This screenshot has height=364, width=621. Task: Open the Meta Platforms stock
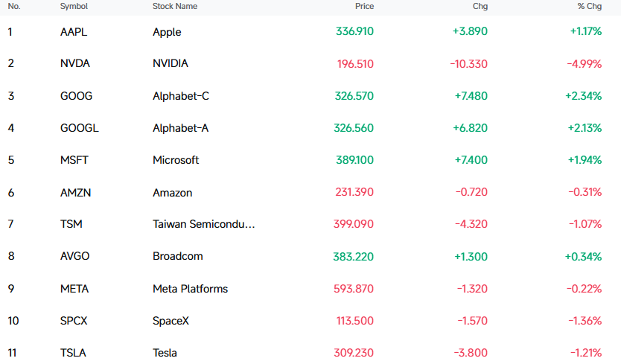[190, 289]
